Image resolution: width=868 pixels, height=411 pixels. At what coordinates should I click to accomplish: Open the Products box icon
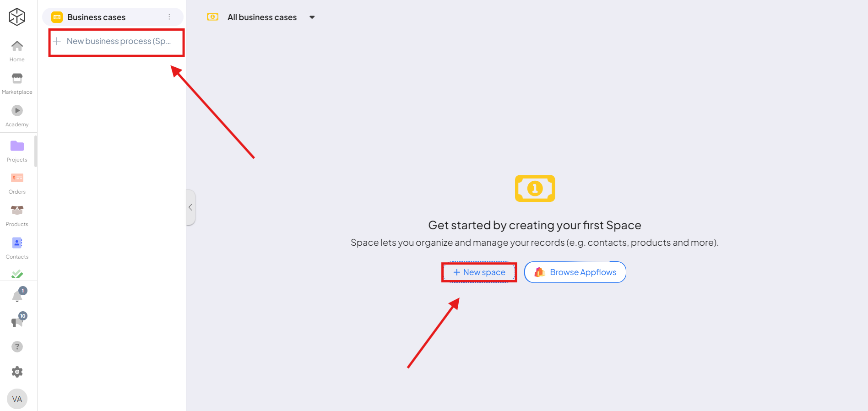(x=17, y=216)
